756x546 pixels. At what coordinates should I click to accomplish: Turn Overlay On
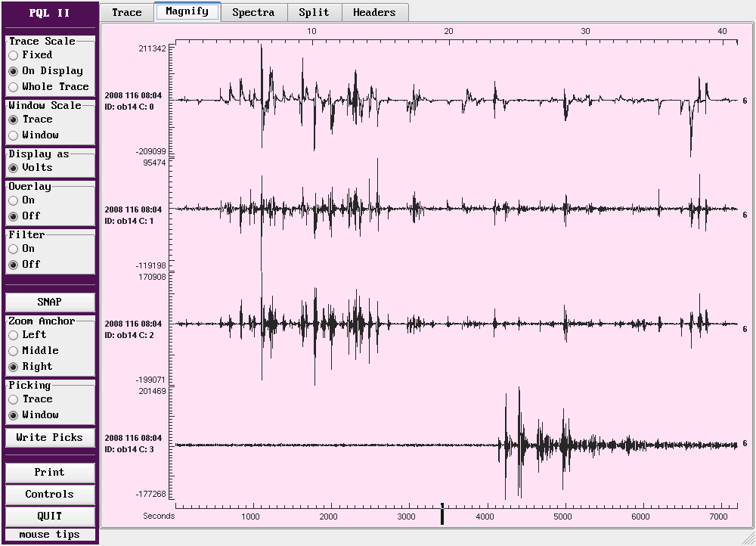tap(14, 200)
